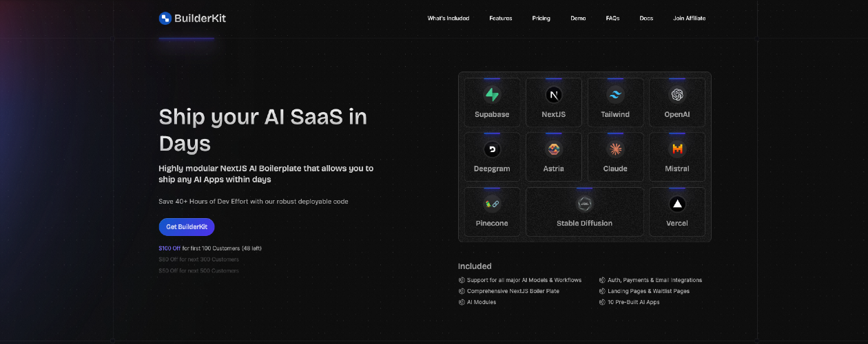The width and height of the screenshot is (868, 344).
Task: Click icon beside Support for all major AI Models
Action: pyautogui.click(x=462, y=280)
